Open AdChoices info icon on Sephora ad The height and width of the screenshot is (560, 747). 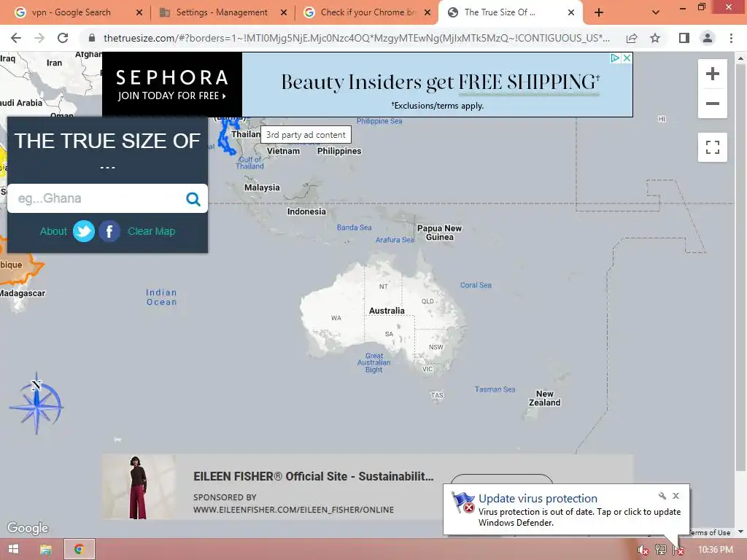[x=616, y=58]
